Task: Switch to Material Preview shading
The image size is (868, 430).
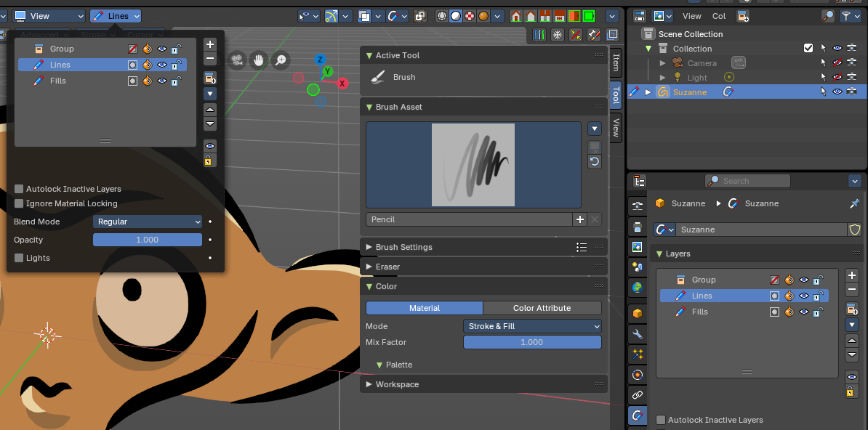Action: click(x=470, y=16)
